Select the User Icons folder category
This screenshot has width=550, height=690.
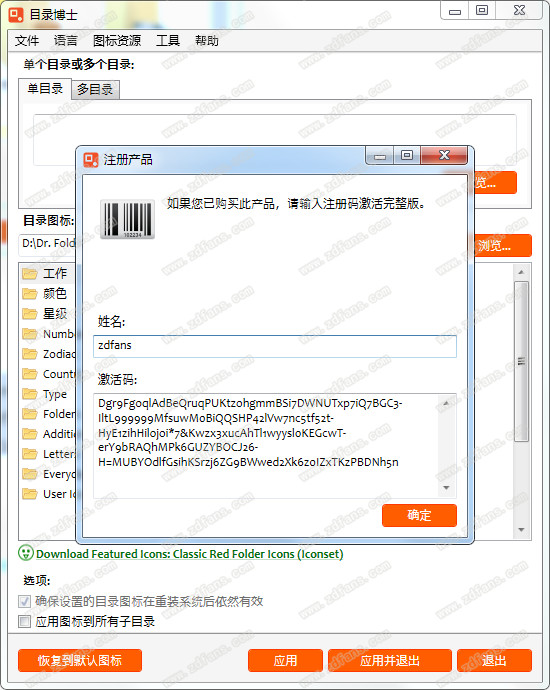coord(48,494)
